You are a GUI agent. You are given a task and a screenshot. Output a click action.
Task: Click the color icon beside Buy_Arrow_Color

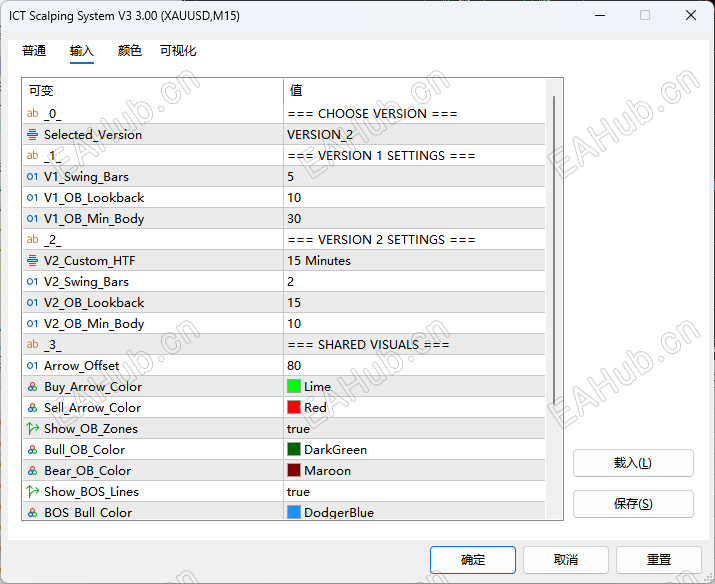[32, 387]
